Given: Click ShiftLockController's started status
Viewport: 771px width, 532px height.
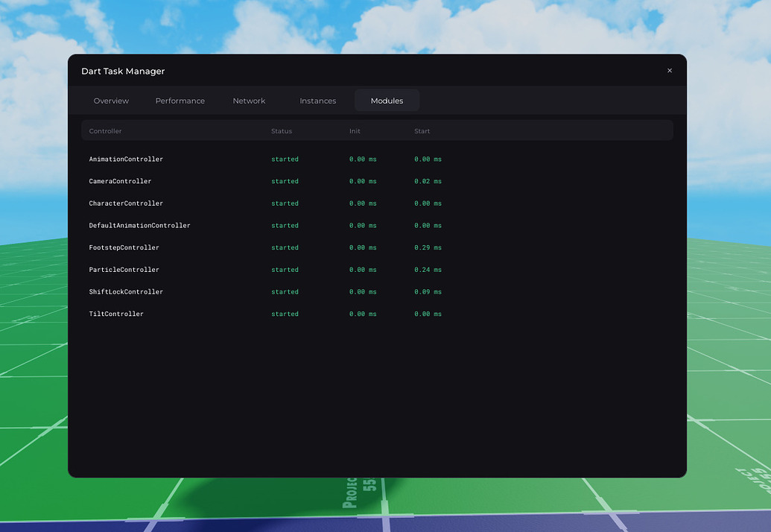Looking at the screenshot, I should [x=285, y=292].
